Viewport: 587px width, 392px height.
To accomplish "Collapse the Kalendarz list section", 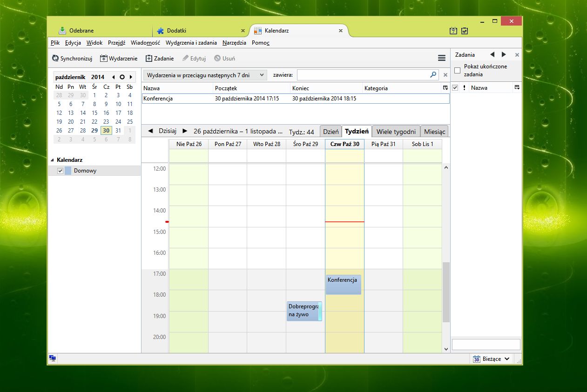I will [52, 160].
